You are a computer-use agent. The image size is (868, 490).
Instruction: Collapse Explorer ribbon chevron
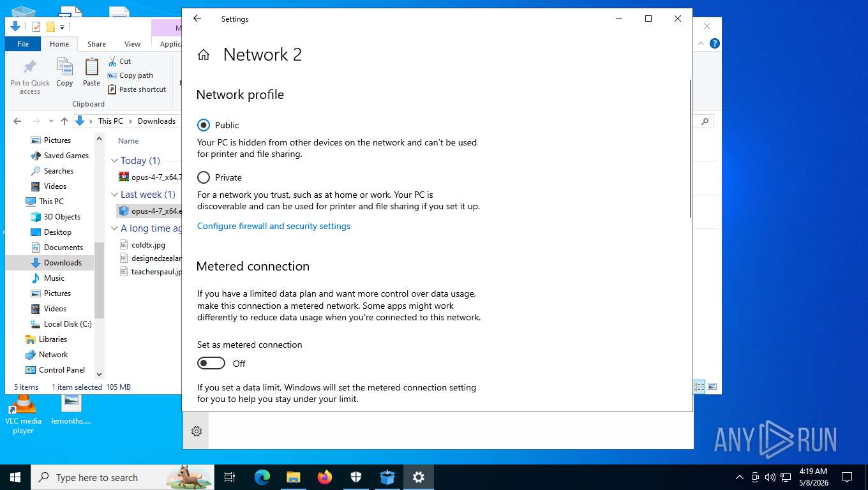701,43
